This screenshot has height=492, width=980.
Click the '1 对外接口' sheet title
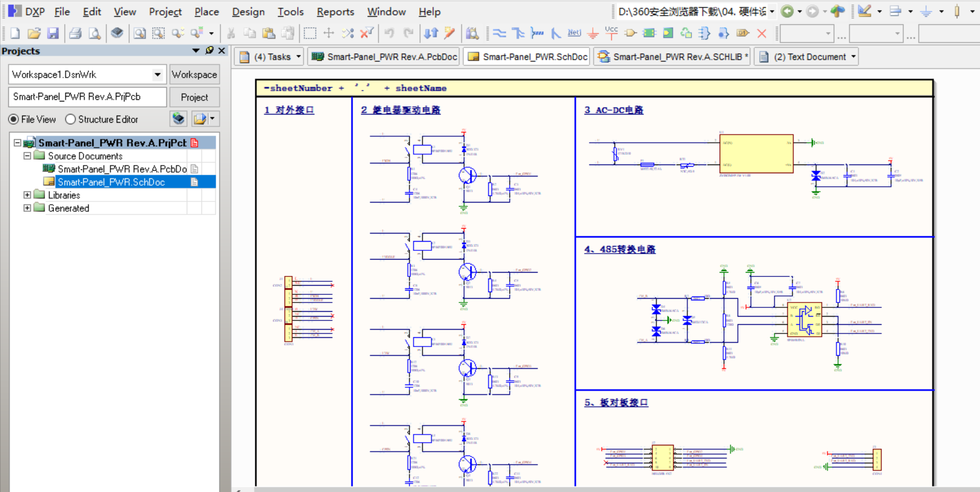point(289,110)
